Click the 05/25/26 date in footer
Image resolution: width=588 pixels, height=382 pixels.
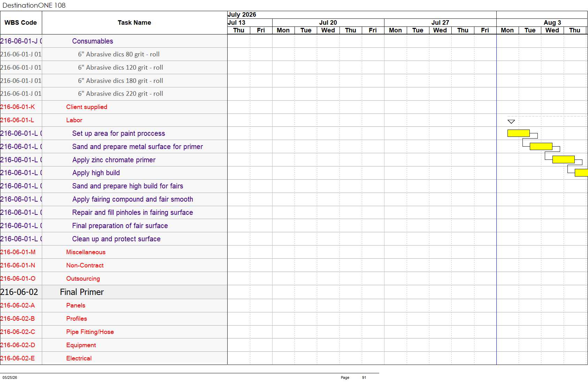coord(10,377)
